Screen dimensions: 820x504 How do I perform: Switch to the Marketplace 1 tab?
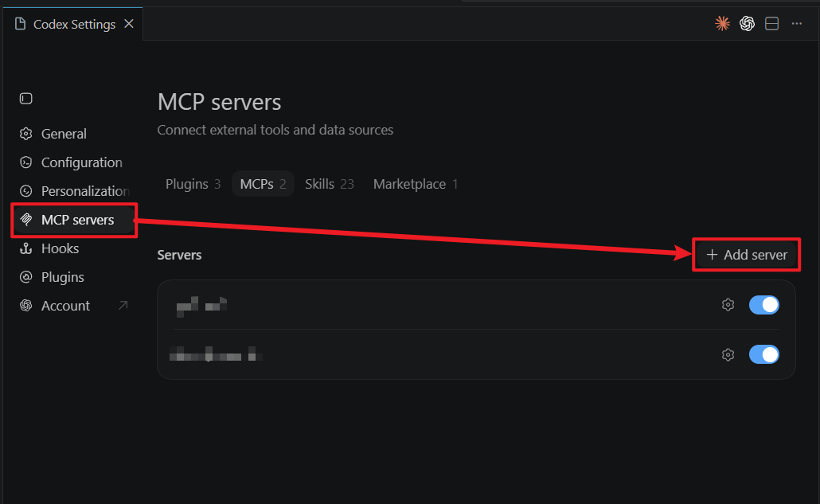(x=416, y=184)
